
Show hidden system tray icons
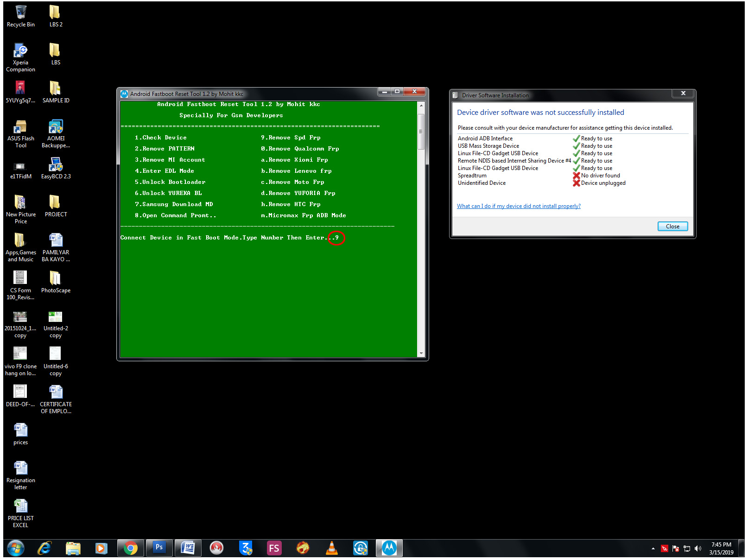[653, 549]
